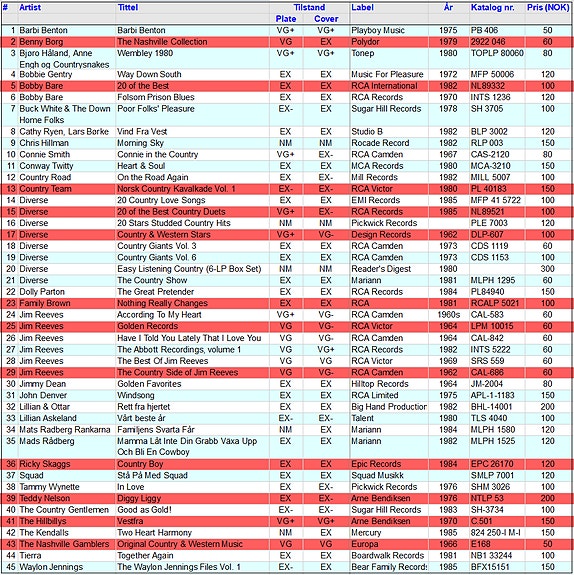Select 'The Waylon Jennings Files Vol. 1' cell
This screenshot has width=574, height=575.
[179, 567]
